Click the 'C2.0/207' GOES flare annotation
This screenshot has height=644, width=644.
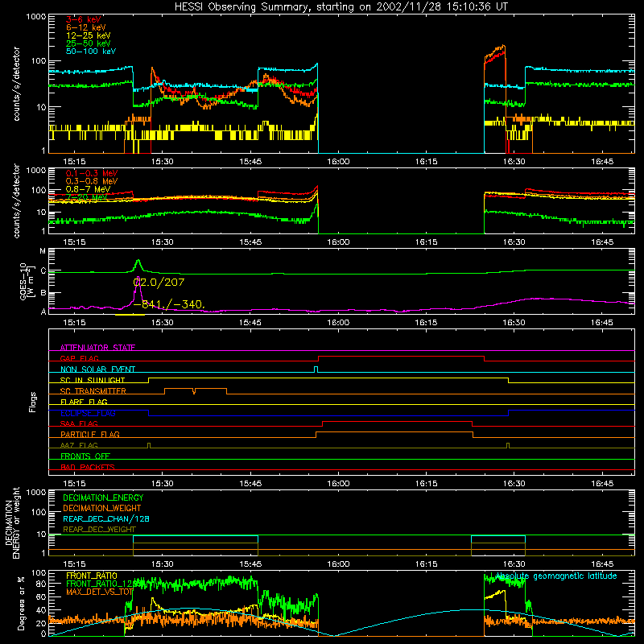click(x=159, y=283)
